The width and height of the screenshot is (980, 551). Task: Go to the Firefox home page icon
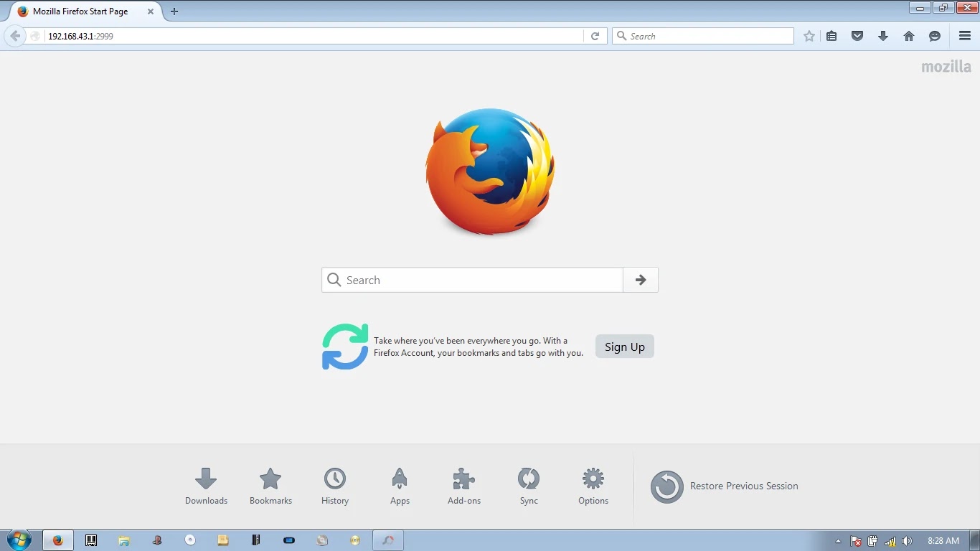(x=909, y=36)
